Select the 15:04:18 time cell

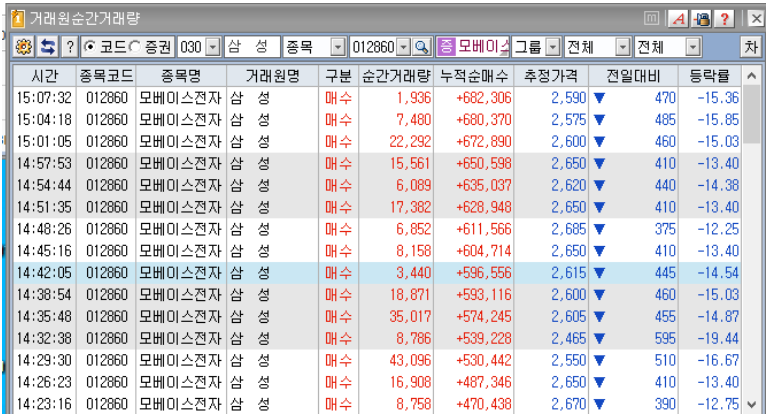(x=44, y=120)
